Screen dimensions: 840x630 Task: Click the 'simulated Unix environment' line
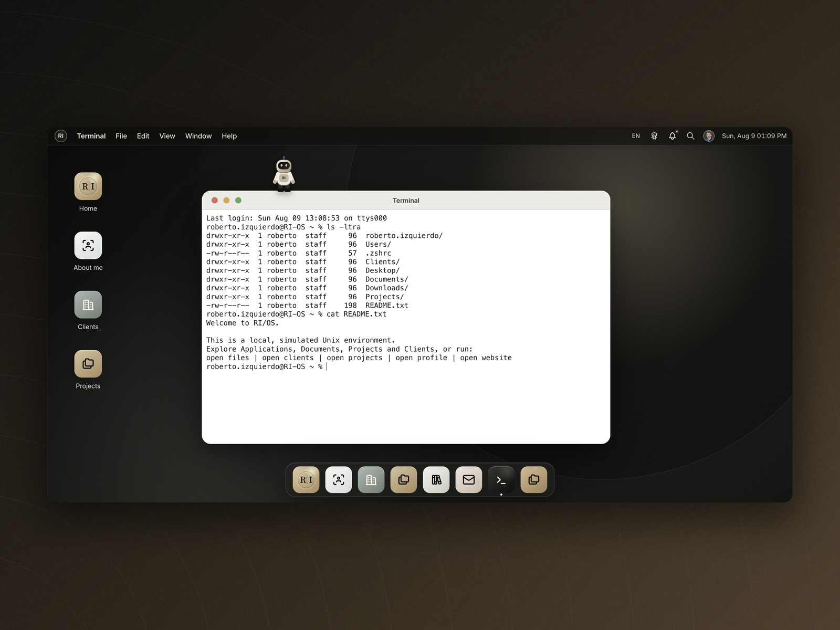click(301, 341)
